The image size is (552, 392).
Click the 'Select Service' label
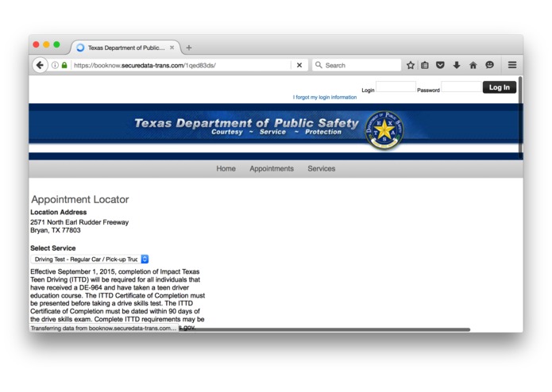coord(52,248)
